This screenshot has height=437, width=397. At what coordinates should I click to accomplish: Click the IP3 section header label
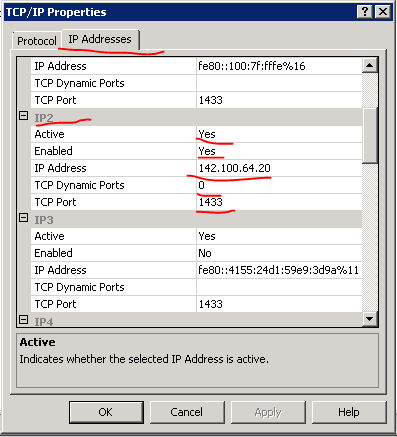[x=44, y=220]
